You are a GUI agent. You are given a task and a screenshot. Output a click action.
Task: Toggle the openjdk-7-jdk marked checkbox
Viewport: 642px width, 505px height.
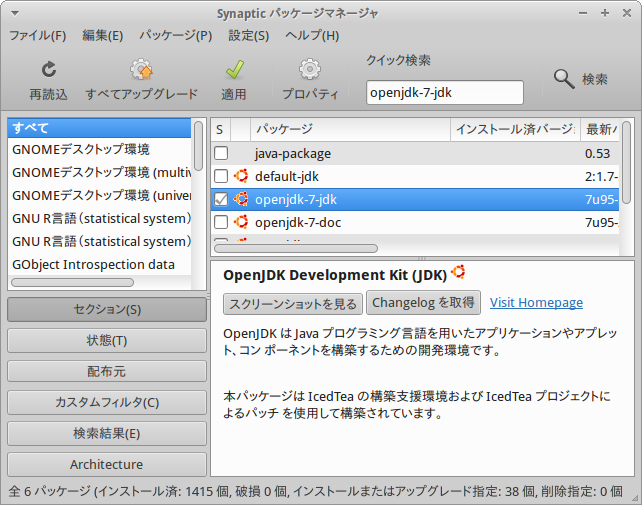click(x=221, y=199)
